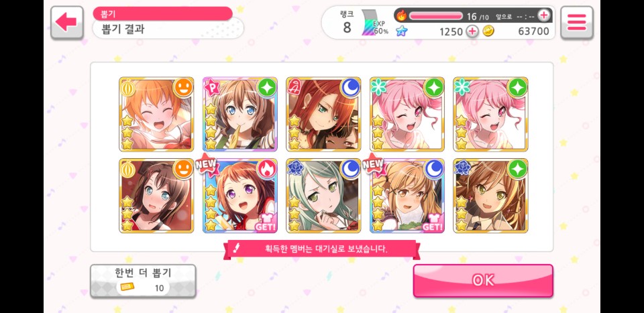
Task: Tap the gold coin icon by 63700
Action: click(488, 32)
